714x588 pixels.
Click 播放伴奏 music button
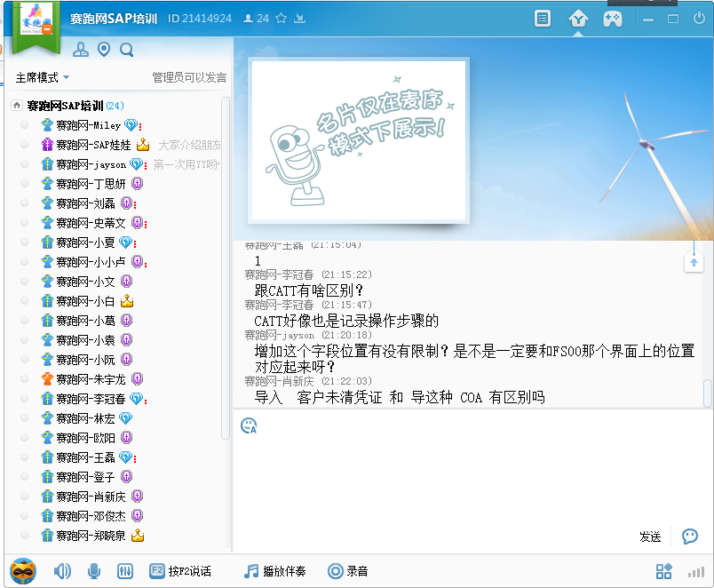coord(274,571)
